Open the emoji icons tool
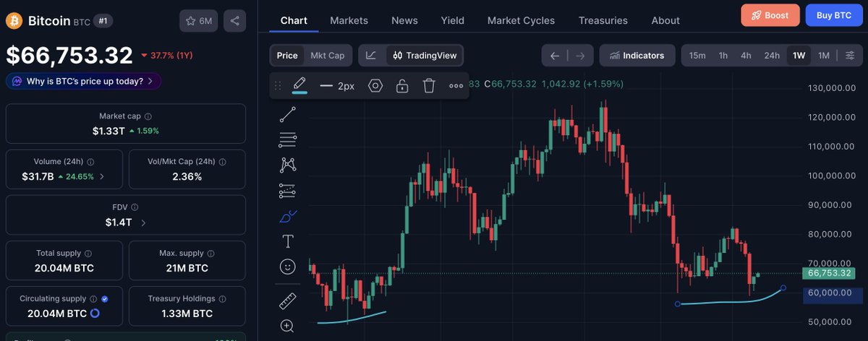The height and width of the screenshot is (341, 868). [287, 267]
